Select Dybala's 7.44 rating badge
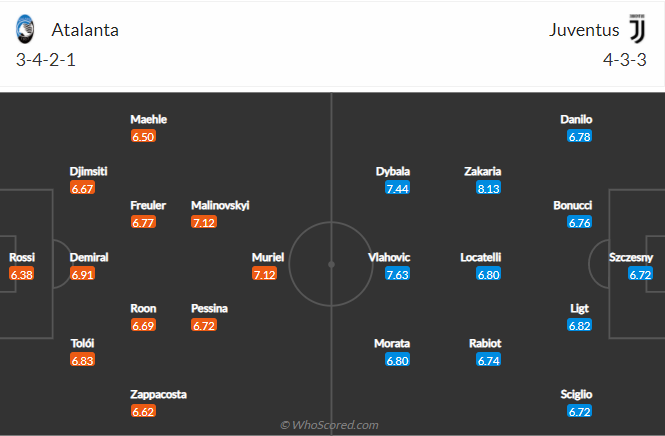 pyautogui.click(x=397, y=188)
